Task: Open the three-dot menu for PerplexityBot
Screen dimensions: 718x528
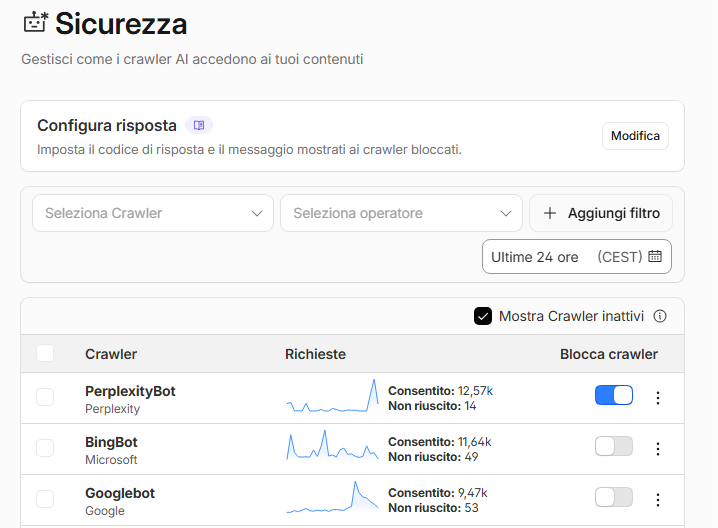Action: point(658,398)
